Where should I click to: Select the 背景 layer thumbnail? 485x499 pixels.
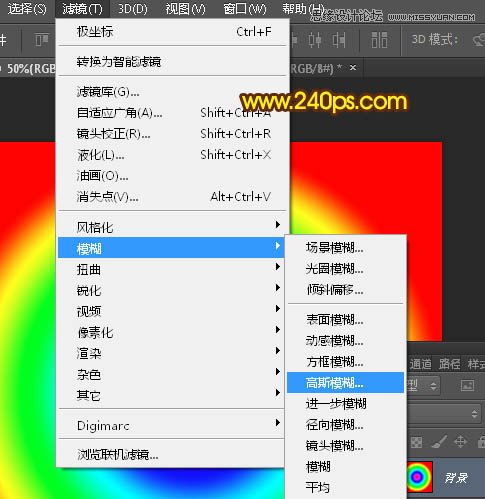pos(419,477)
